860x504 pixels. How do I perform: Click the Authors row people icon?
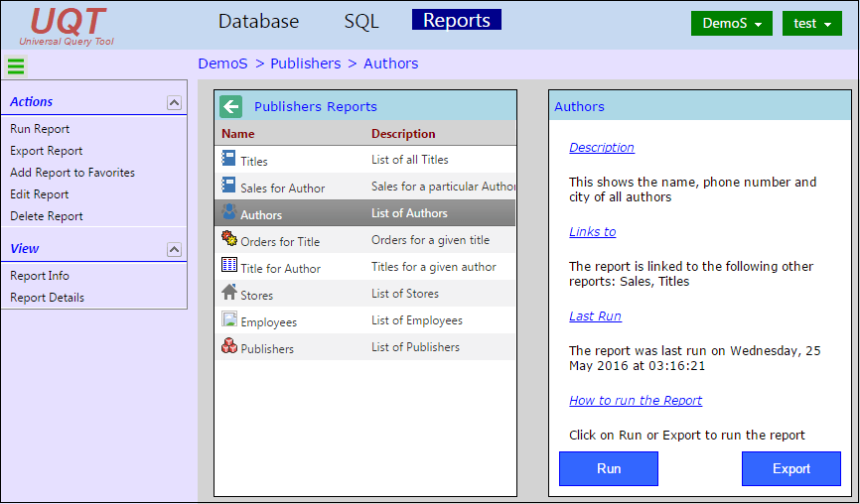click(229, 211)
